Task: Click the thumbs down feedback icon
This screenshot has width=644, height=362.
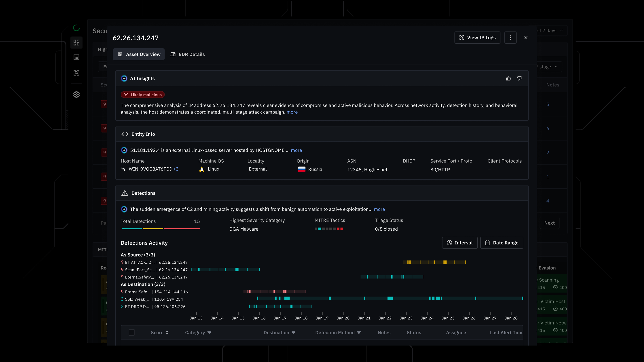Action: click(x=519, y=78)
